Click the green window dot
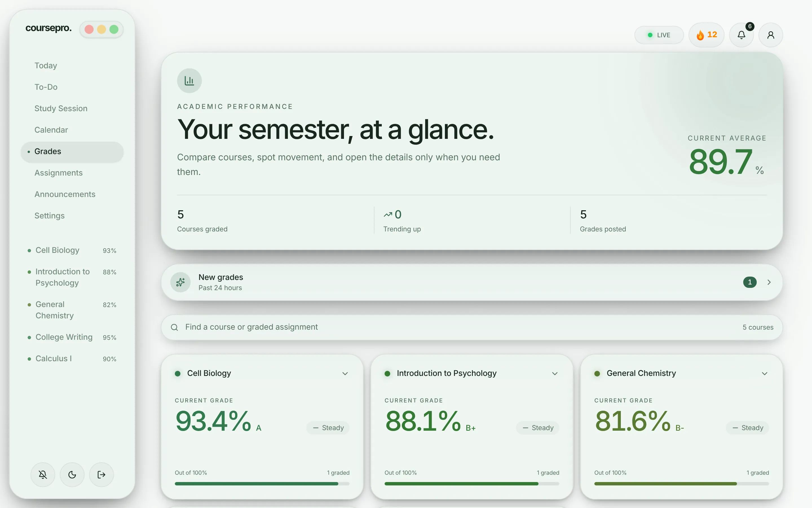812x508 pixels. [114, 30]
